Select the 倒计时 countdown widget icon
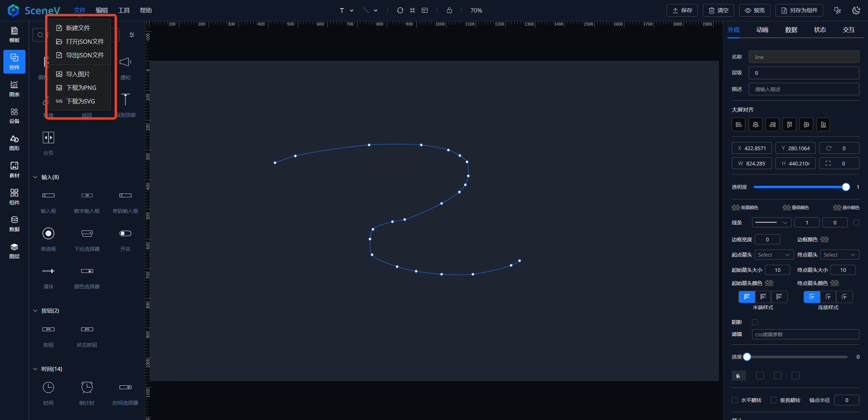 (87, 388)
